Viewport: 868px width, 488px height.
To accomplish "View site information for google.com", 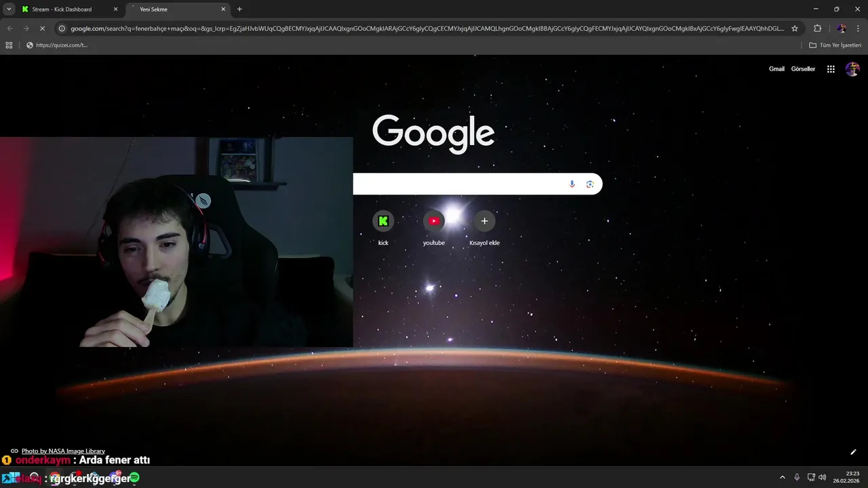I will tap(62, 28).
